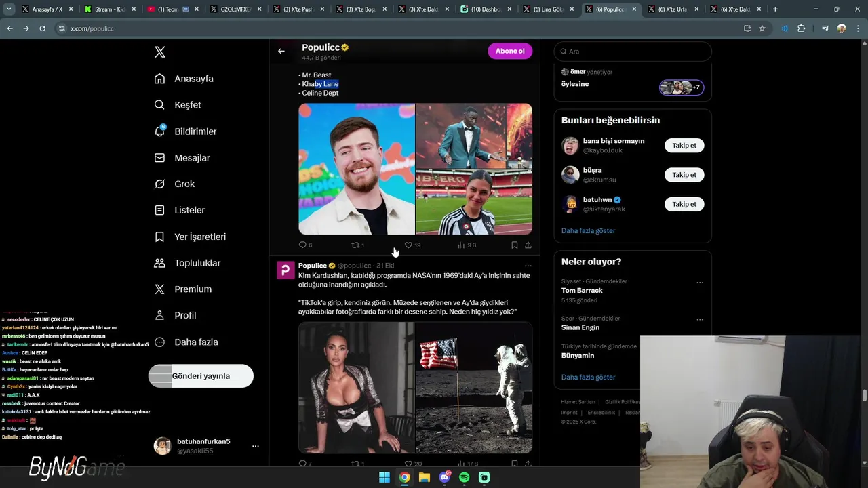The height and width of the screenshot is (488, 868).
Task: Open Grok from sidebar
Action: click(x=174, y=184)
